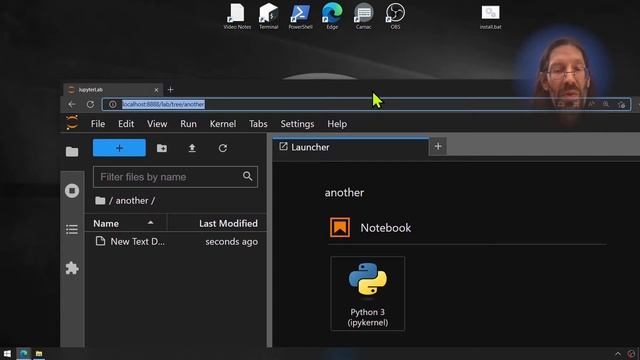Open OBS desktop shortcut
The image size is (640, 360).
(x=395, y=16)
